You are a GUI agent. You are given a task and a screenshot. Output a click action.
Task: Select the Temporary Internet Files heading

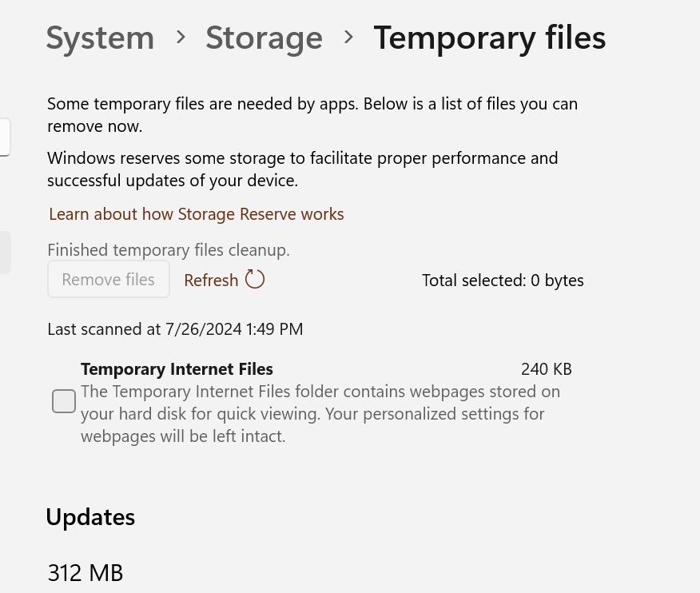point(177,369)
